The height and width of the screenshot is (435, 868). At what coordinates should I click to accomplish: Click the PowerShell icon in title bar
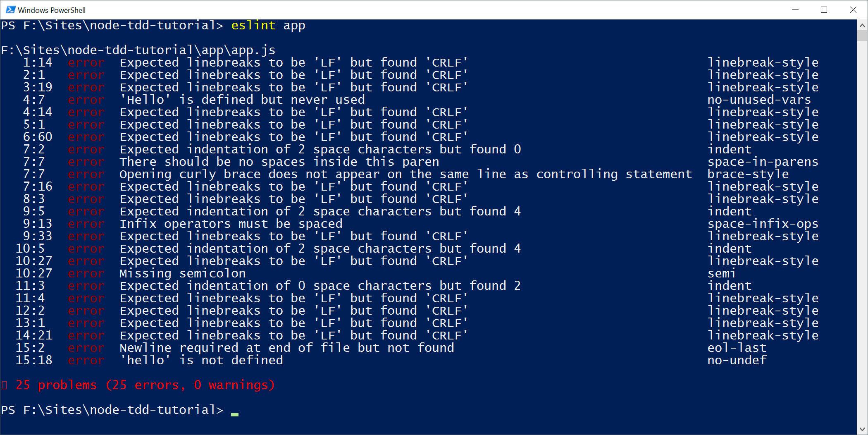10,10
